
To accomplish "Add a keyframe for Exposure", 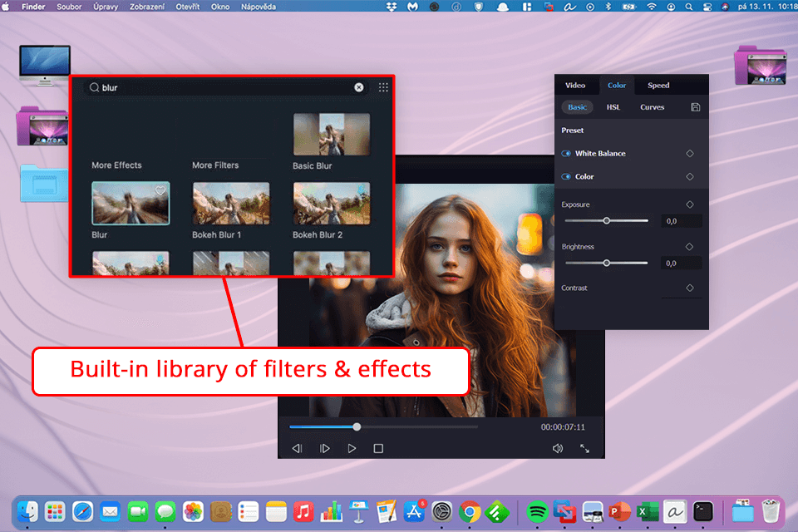I will click(690, 204).
